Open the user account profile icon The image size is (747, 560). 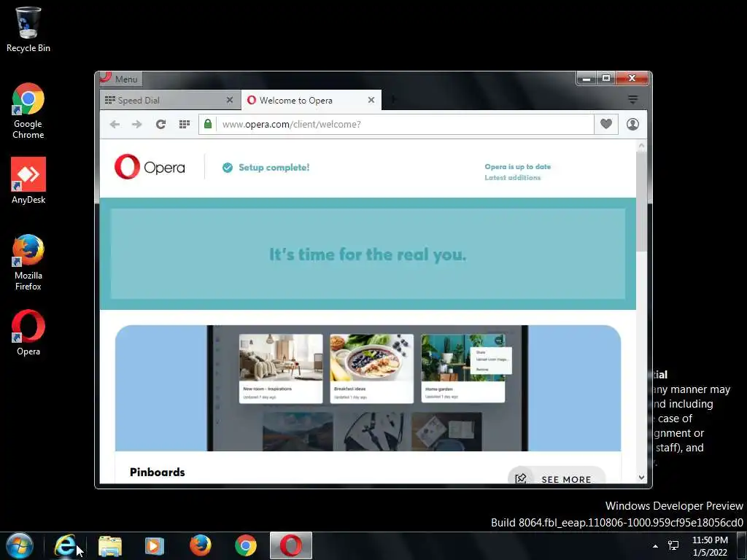tap(632, 124)
